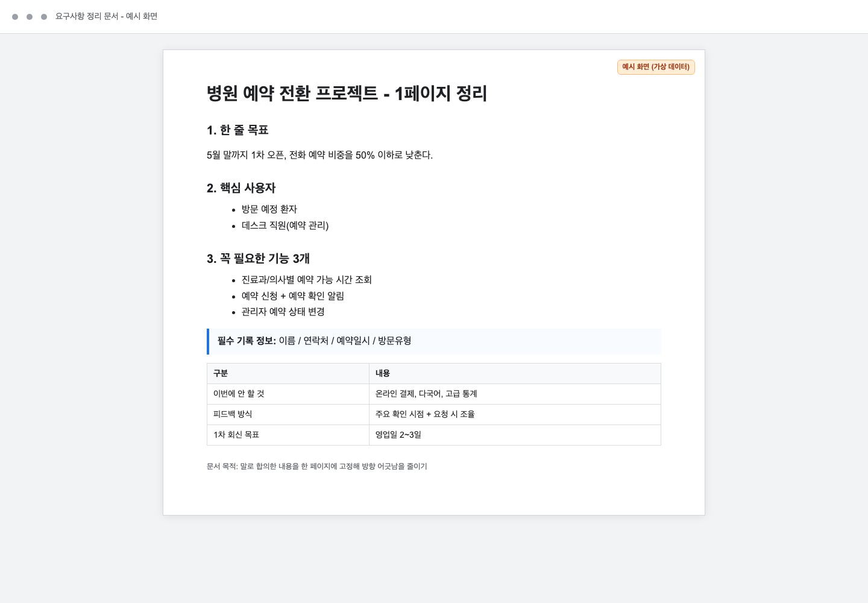
Task: Select the 예시 화면 (가상 데이터) badge
Action: (x=656, y=67)
